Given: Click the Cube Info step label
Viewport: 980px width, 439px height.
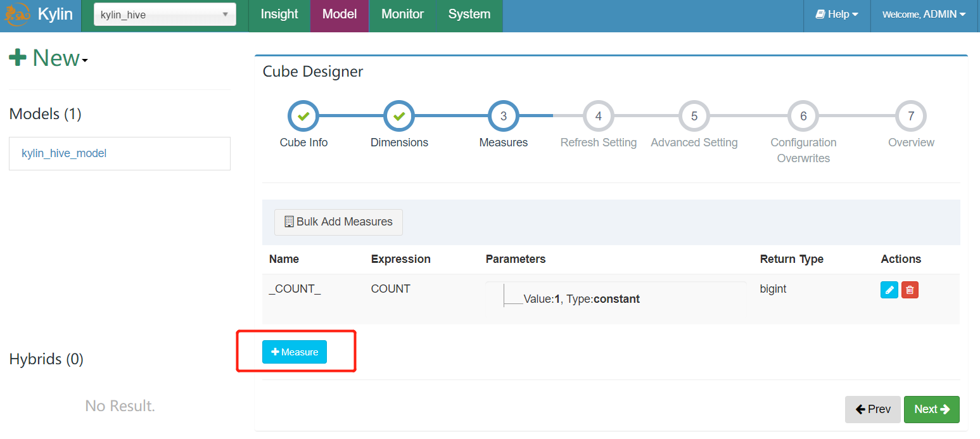Looking at the screenshot, I should point(303,143).
